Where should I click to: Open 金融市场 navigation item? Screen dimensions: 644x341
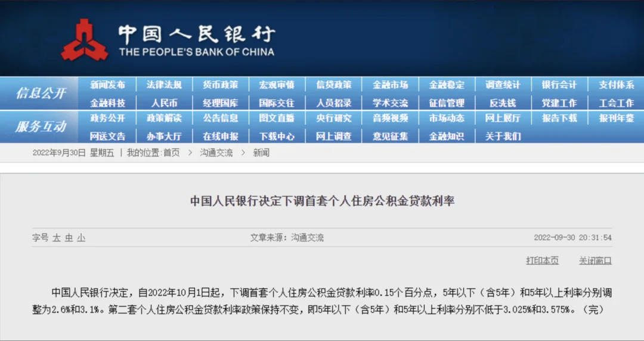pyautogui.click(x=390, y=85)
